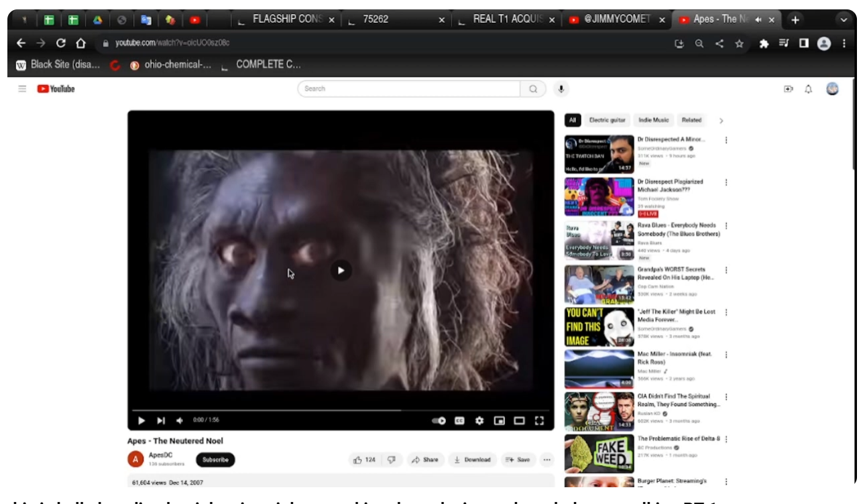The height and width of the screenshot is (504, 863).
Task: Open the Create video icon
Action: pyautogui.click(x=789, y=89)
